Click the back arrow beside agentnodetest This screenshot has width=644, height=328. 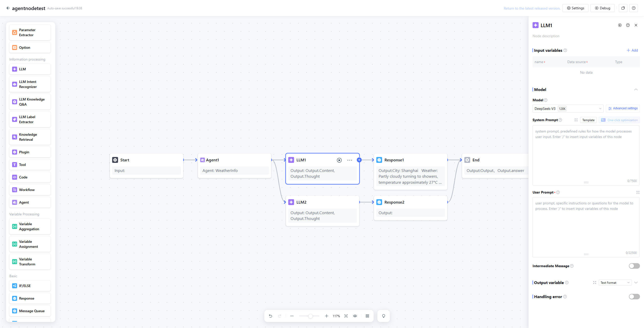[x=8, y=8]
